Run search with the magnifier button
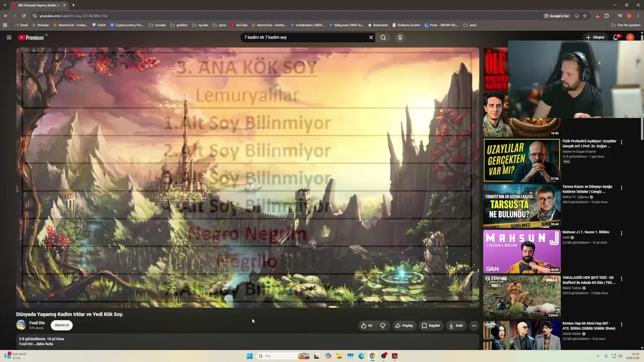Screen dimensions: 644x362 click(x=383, y=37)
